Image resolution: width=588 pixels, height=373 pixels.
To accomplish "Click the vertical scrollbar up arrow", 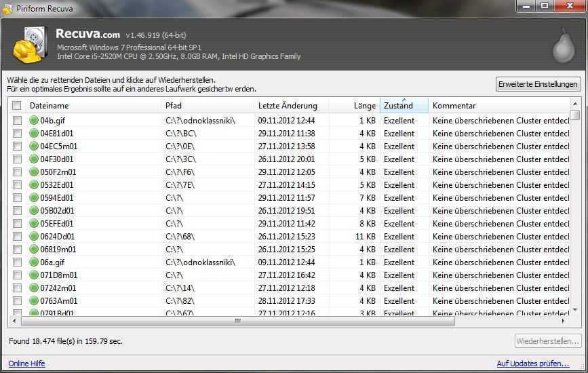I will (x=575, y=103).
